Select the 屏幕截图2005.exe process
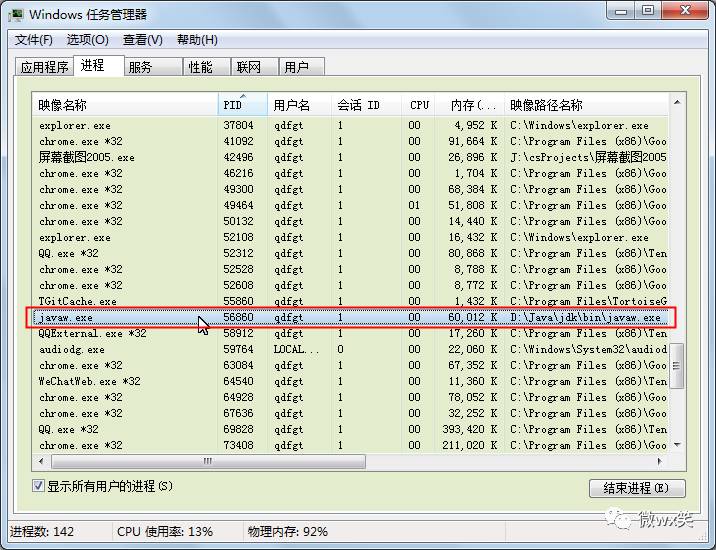 350,157
